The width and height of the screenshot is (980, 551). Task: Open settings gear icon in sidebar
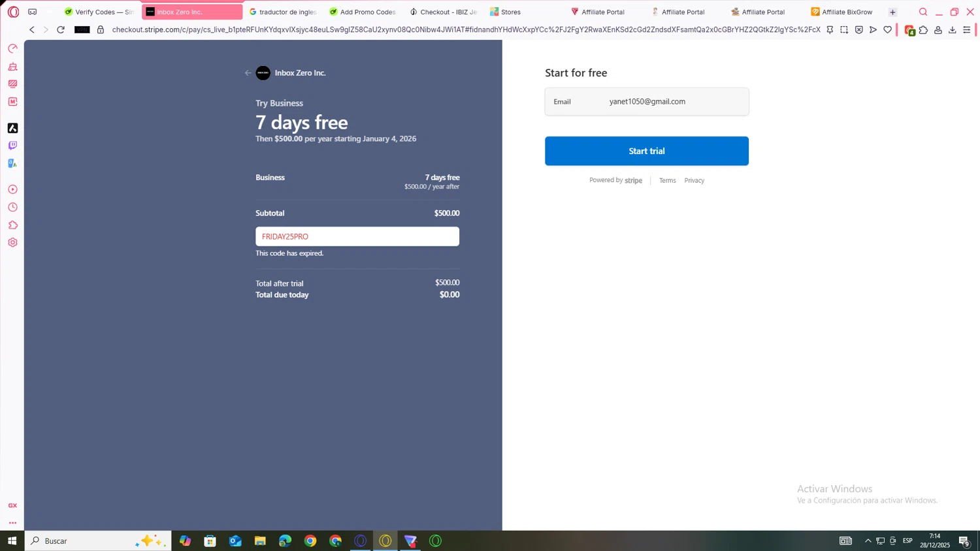[x=12, y=242]
